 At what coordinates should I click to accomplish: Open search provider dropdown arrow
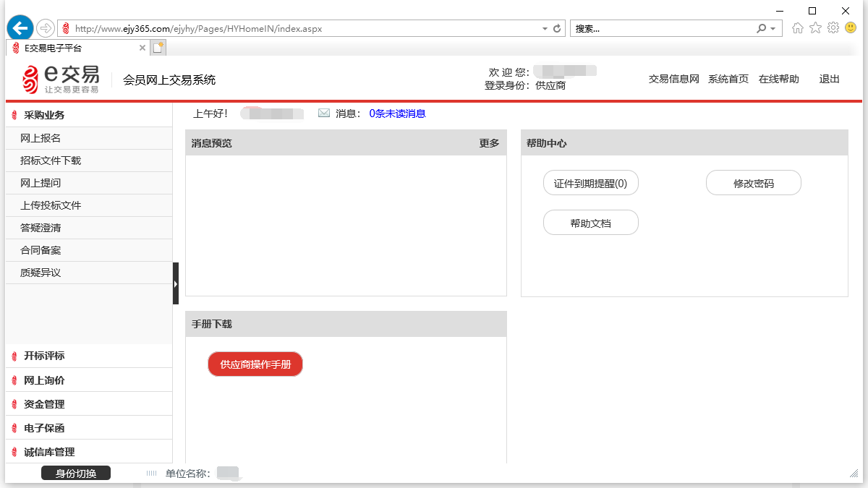click(x=773, y=29)
